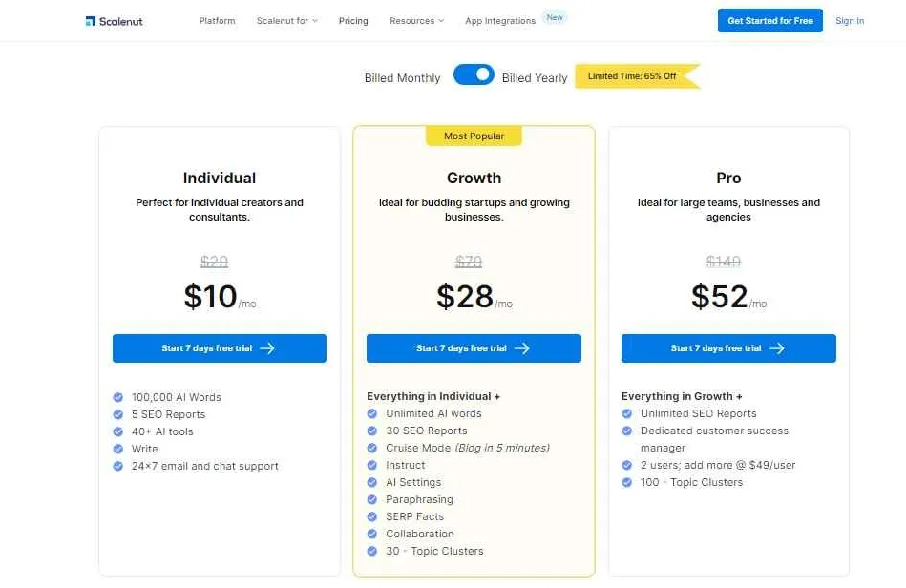Click the Most Popular tag on Growth plan
This screenshot has width=906, height=588.
[x=474, y=136]
